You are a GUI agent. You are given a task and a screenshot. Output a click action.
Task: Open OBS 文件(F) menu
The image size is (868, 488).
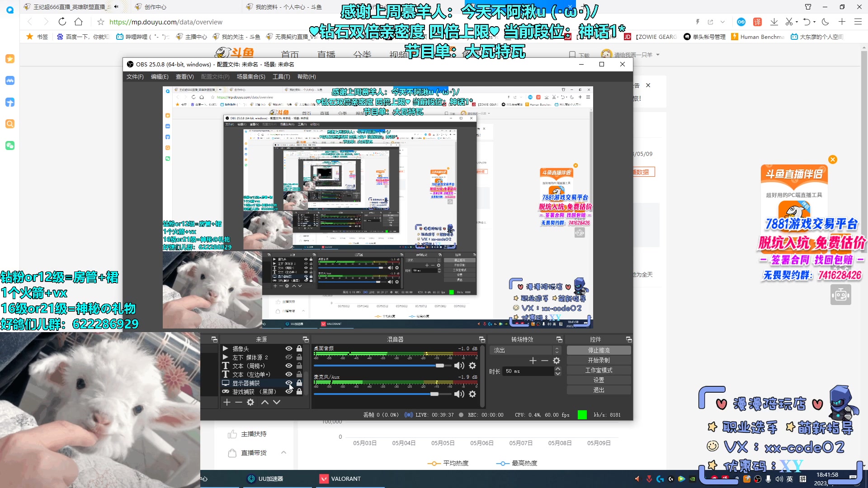(x=135, y=77)
